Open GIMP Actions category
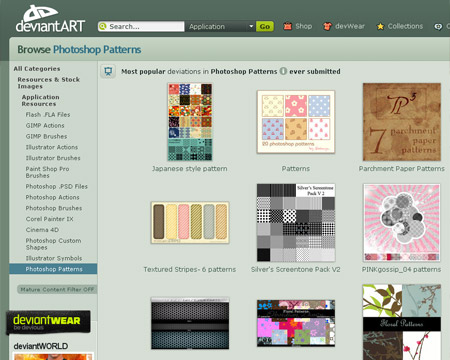450x360 pixels. point(45,125)
